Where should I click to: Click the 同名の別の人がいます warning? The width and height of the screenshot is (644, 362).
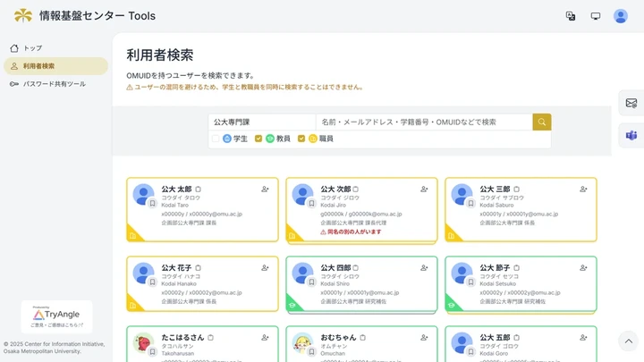(x=351, y=232)
